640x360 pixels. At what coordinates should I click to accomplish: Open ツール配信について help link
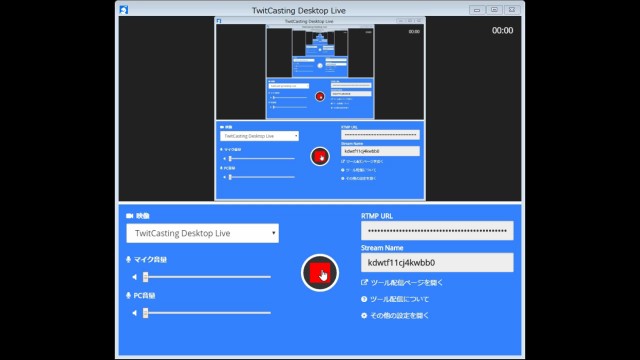coord(399,299)
